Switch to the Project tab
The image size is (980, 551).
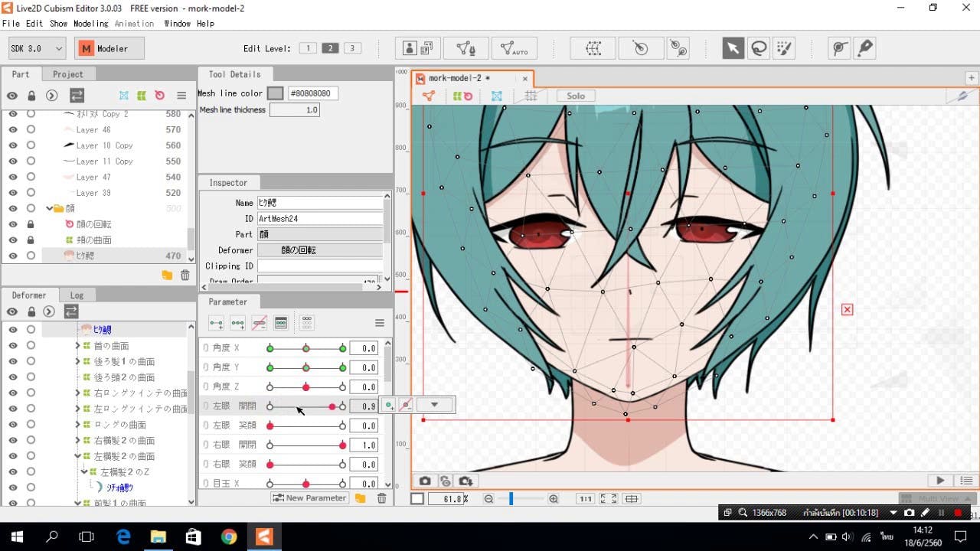click(67, 74)
